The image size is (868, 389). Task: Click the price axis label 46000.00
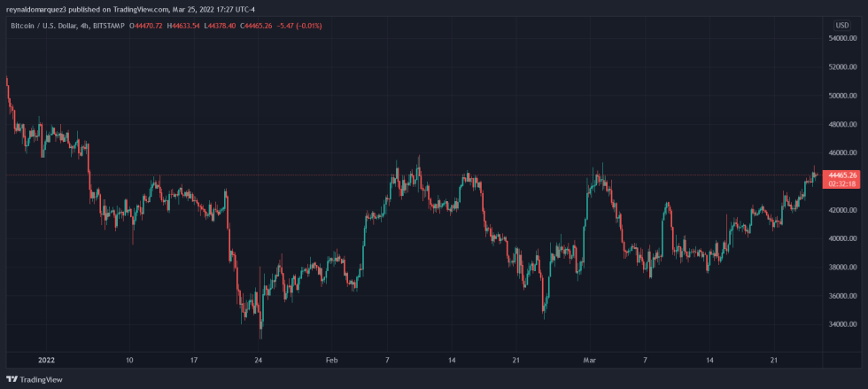841,153
